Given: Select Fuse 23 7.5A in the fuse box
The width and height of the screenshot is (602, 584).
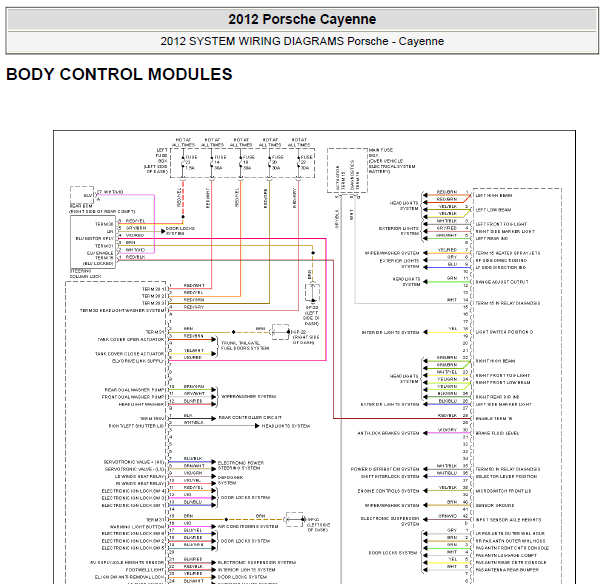Looking at the screenshot, I should coord(189,162).
